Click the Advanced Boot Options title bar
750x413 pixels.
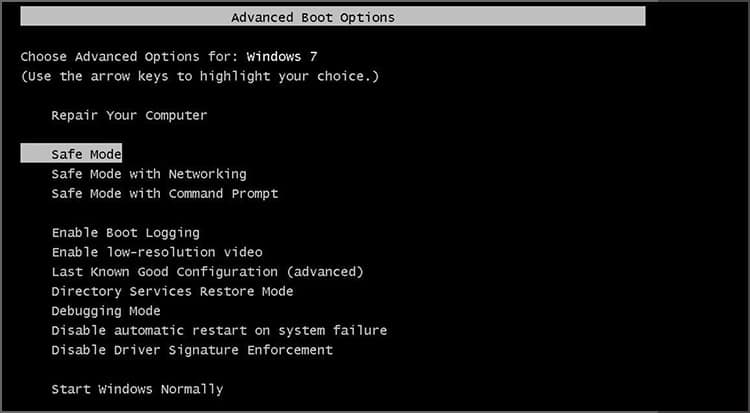coord(313,17)
